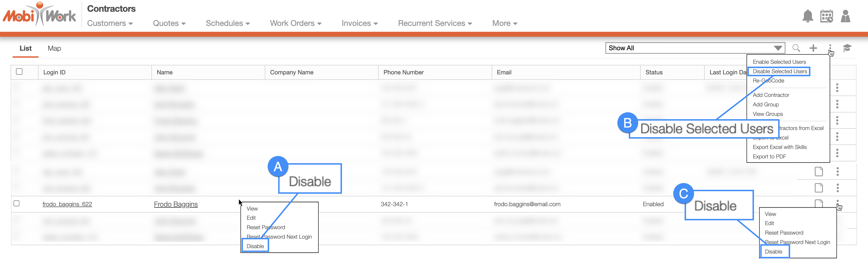
Task: Toggle the select-all checkbox in table header
Action: point(19,71)
